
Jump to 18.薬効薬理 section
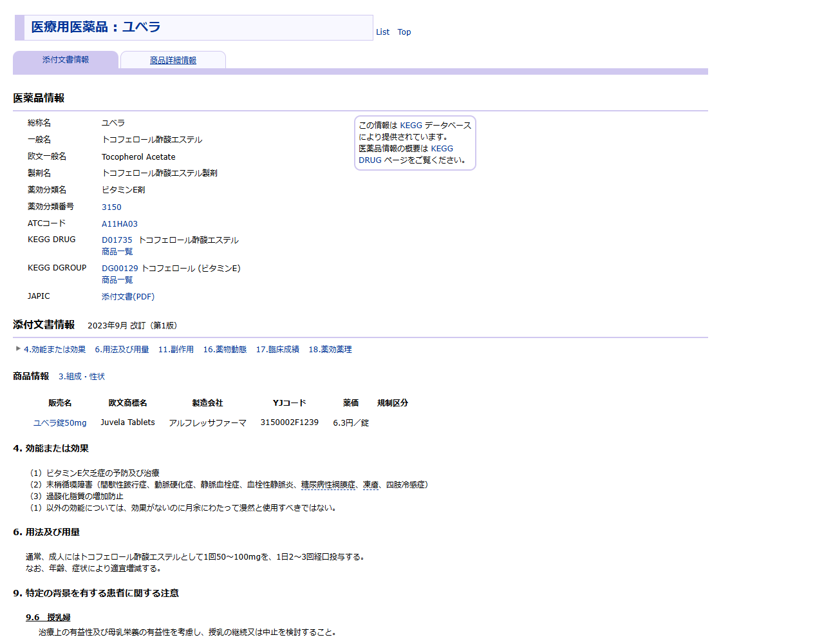[330, 349]
